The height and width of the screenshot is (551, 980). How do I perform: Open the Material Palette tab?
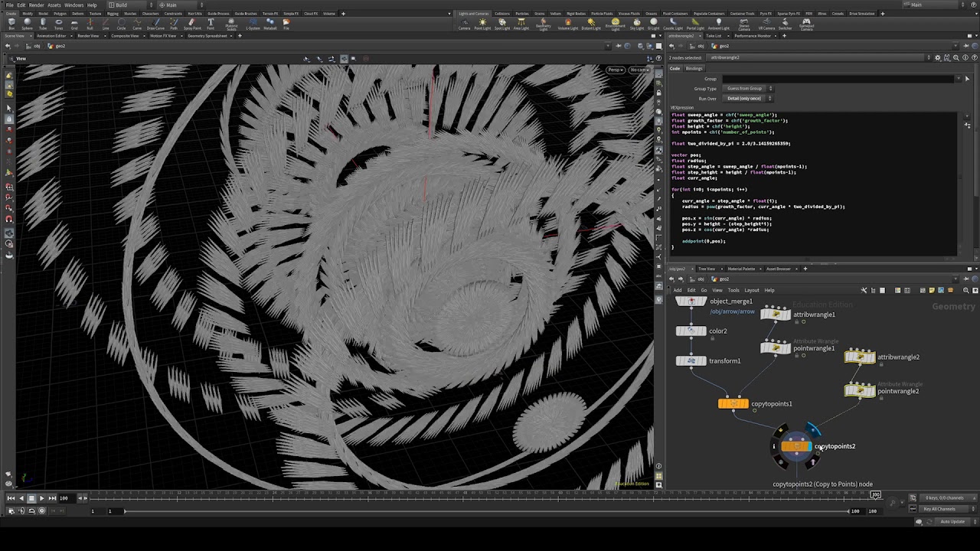tap(740, 269)
